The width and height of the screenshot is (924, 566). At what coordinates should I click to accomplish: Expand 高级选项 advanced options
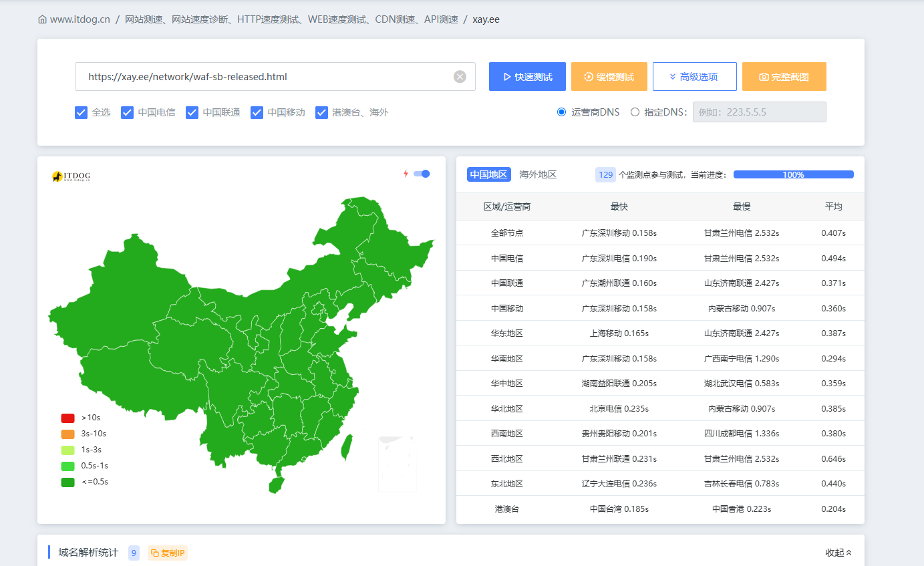(695, 77)
